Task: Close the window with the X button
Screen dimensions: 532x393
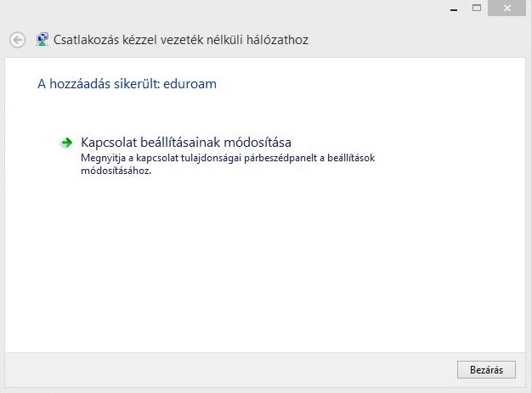Action: tap(507, 8)
